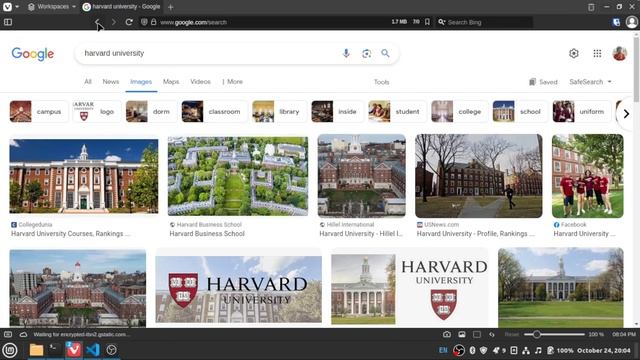The height and width of the screenshot is (360, 640).
Task: Select the Images results tab
Action: coord(141,82)
